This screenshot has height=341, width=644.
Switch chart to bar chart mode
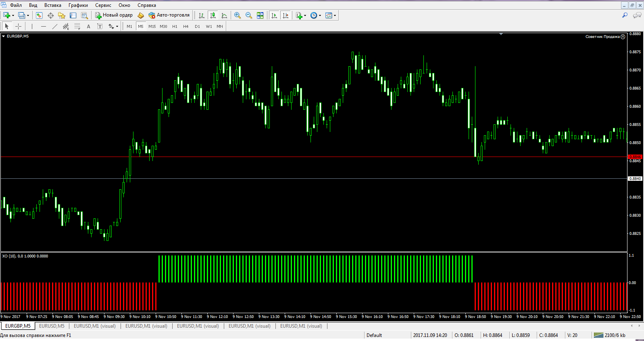click(202, 15)
